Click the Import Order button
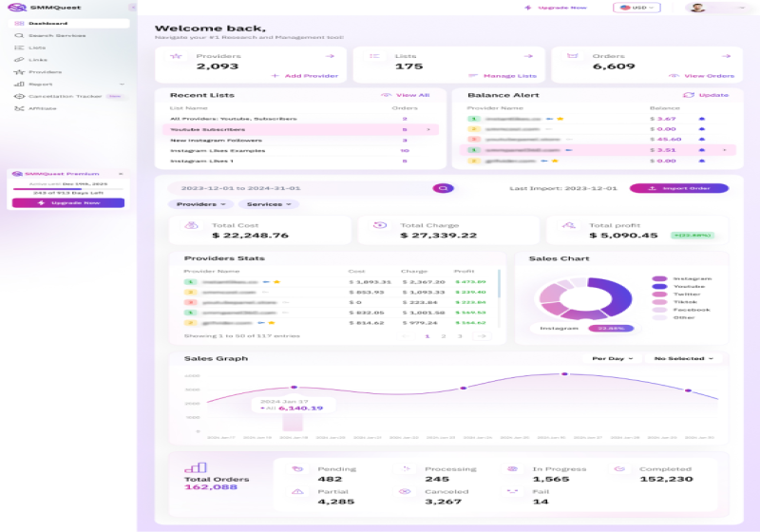The width and height of the screenshot is (760, 532). coord(678,188)
